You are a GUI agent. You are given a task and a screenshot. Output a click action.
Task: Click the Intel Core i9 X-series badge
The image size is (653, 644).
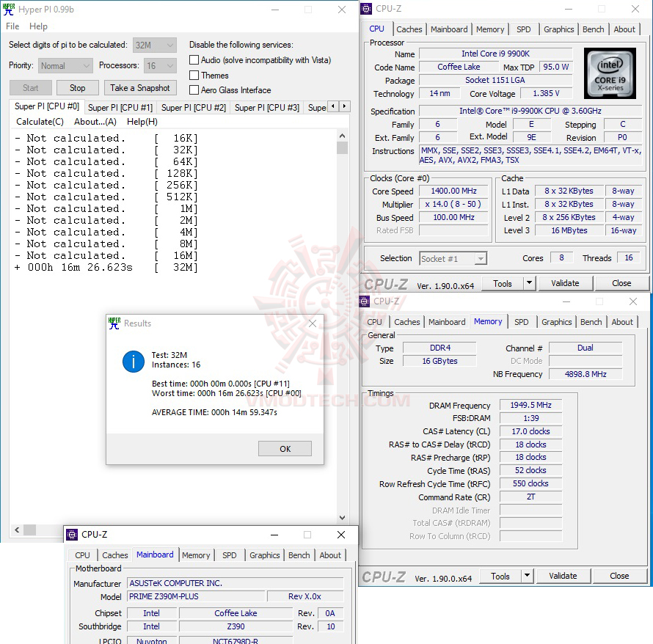tap(608, 73)
